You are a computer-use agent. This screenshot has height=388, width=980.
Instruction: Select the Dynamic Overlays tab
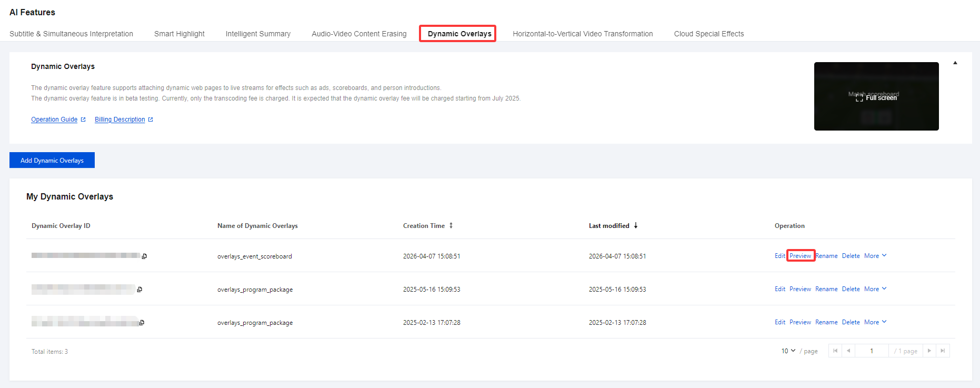click(459, 34)
